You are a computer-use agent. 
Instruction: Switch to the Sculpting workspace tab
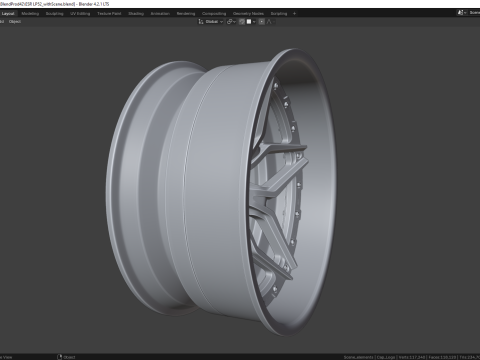pyautogui.click(x=54, y=14)
